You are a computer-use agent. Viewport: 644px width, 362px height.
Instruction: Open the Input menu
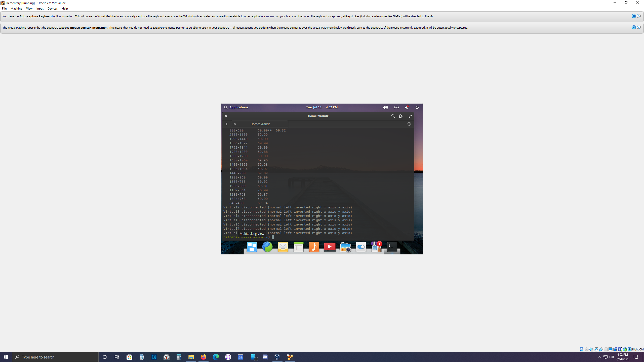(40, 9)
